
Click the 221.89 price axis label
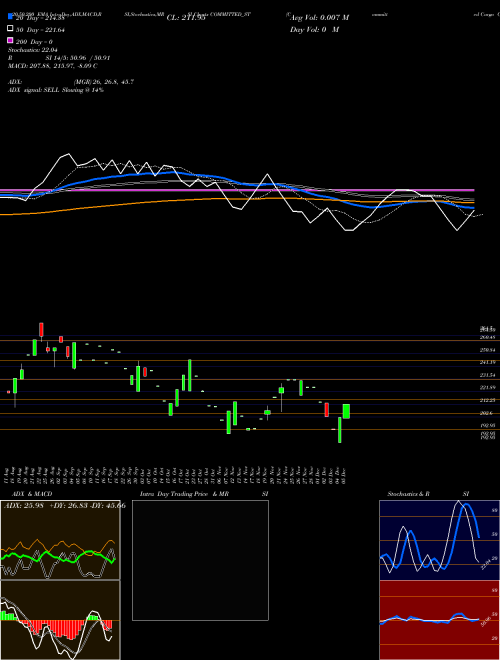[x=487, y=387]
